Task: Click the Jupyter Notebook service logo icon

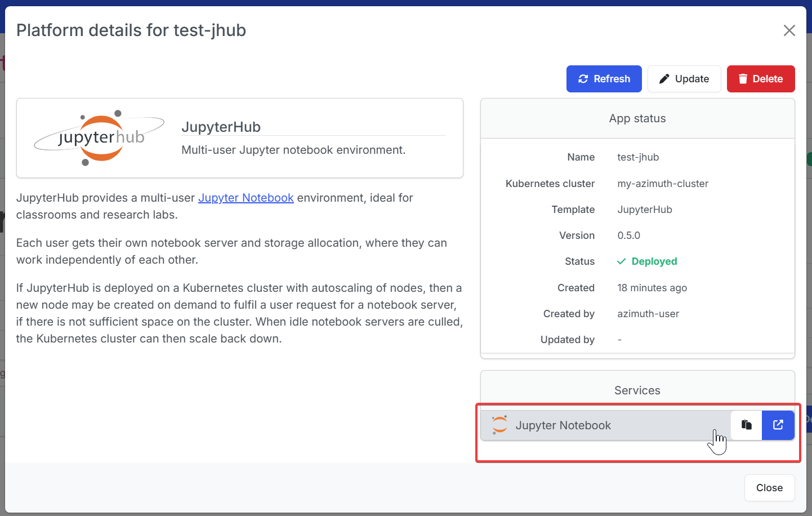Action: tap(499, 425)
